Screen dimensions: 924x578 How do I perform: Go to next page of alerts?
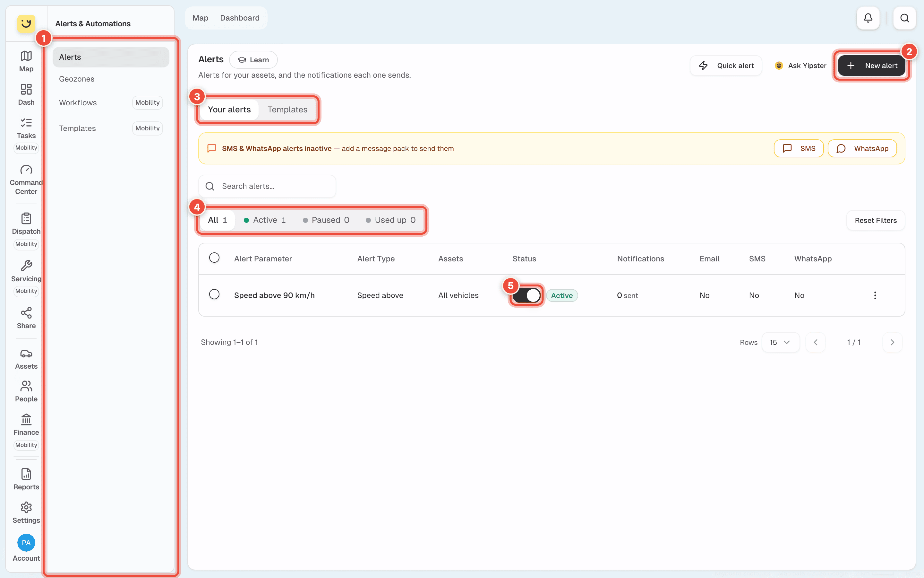tap(892, 343)
